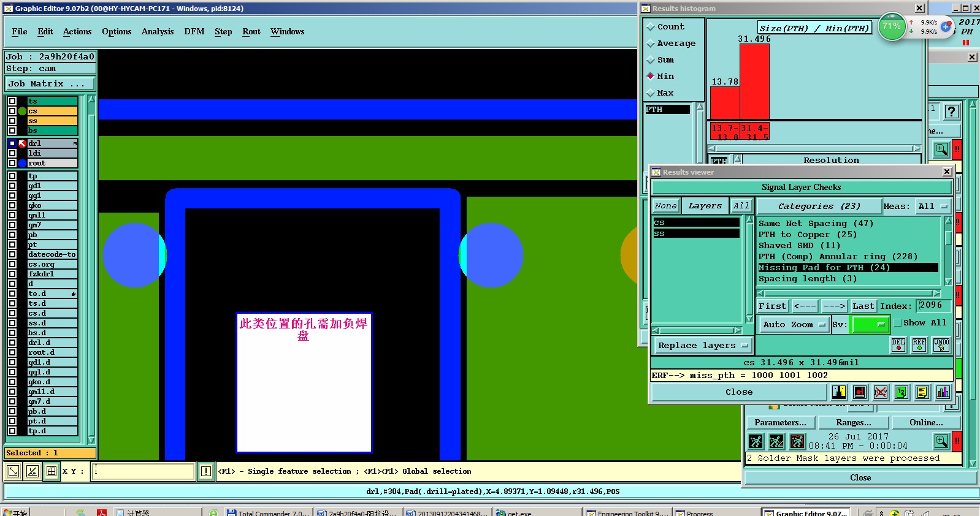Click the second running-man icon
Viewport: 980px width, 516px height.
coord(777,441)
